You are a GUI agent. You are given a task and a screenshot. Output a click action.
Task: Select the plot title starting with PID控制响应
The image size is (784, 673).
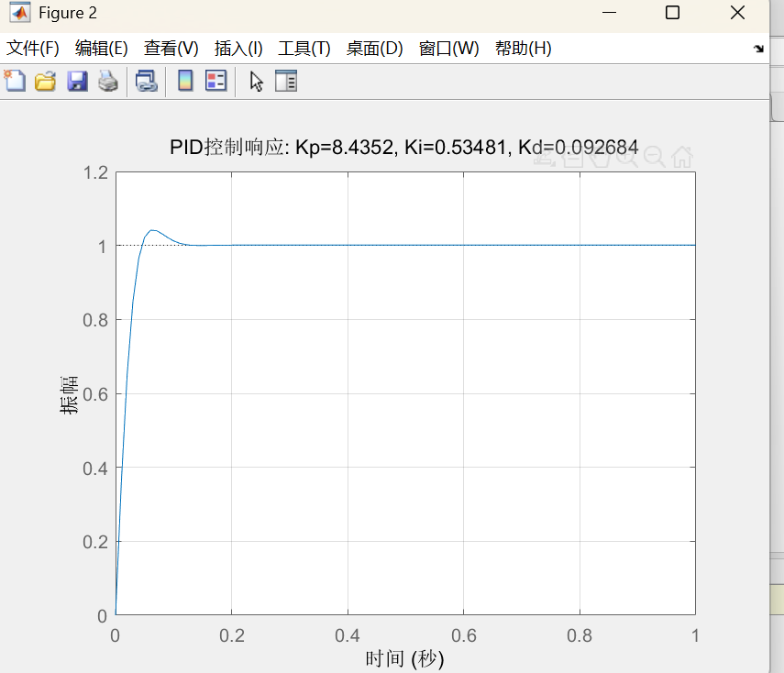(404, 148)
